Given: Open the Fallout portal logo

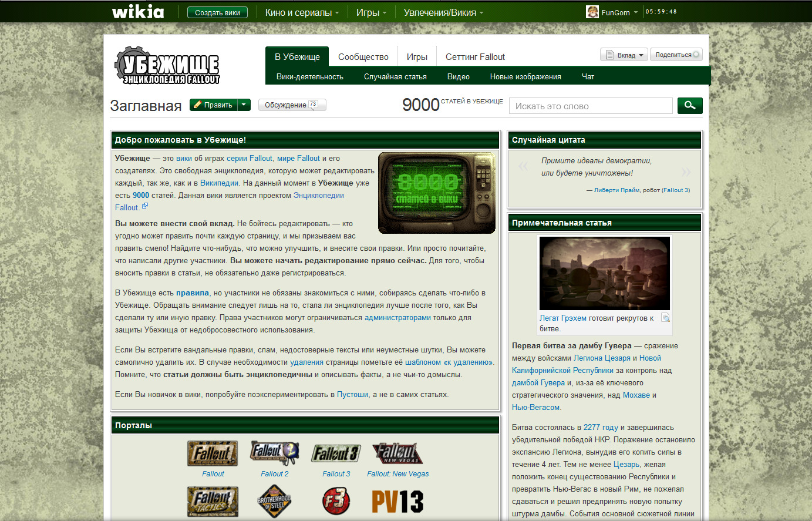Looking at the screenshot, I should click(213, 453).
